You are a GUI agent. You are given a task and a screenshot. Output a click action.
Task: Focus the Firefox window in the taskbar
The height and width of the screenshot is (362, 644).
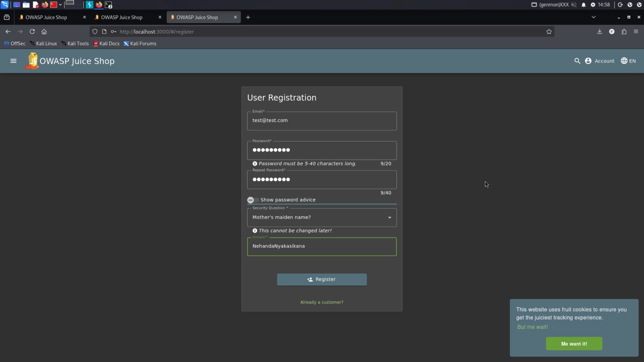(x=99, y=5)
